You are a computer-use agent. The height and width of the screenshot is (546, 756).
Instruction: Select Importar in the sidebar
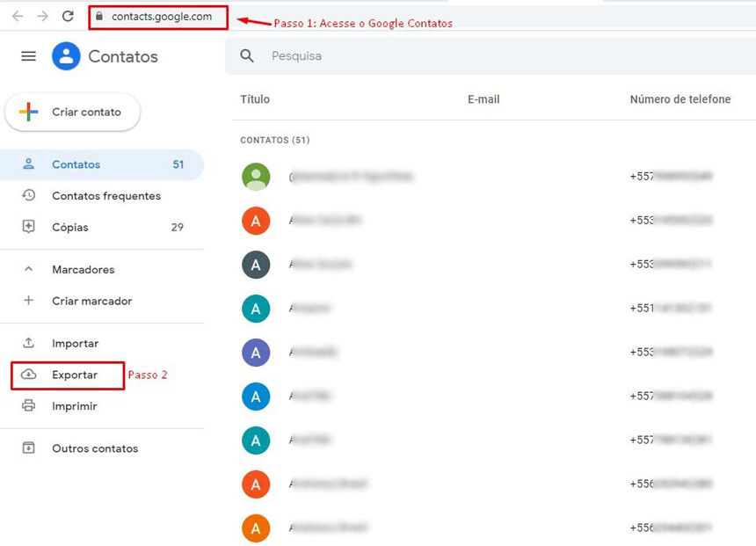[75, 344]
